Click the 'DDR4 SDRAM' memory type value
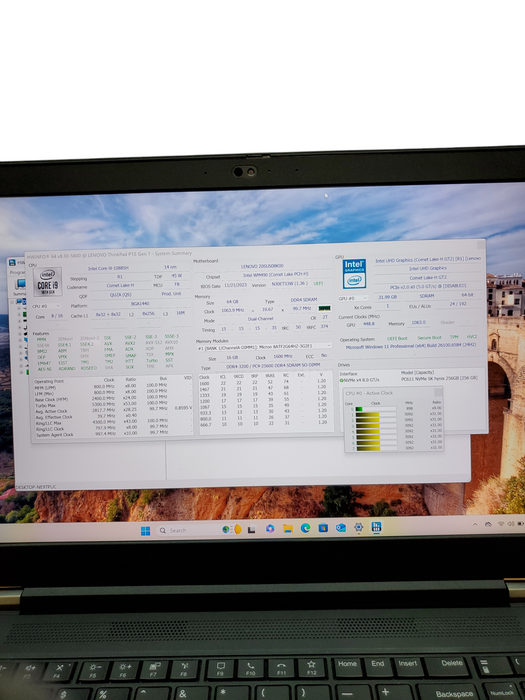Viewport: 525px width, 700px height. coord(304,300)
